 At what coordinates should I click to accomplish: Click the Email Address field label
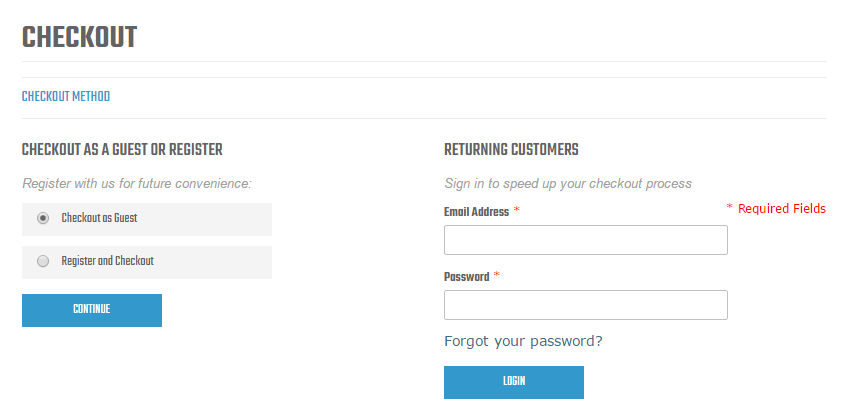coord(476,212)
